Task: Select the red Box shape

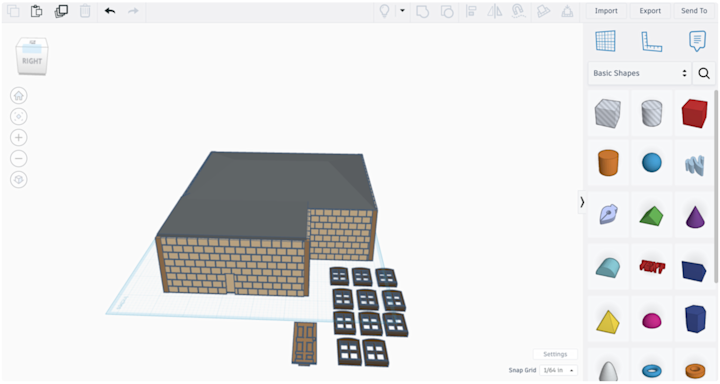Action: (x=694, y=113)
